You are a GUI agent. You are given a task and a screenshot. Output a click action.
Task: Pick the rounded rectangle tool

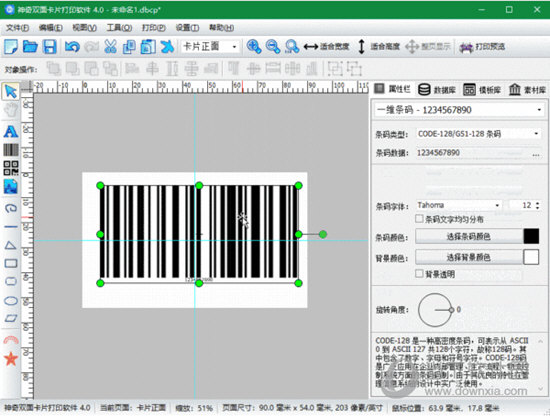tap(11, 282)
